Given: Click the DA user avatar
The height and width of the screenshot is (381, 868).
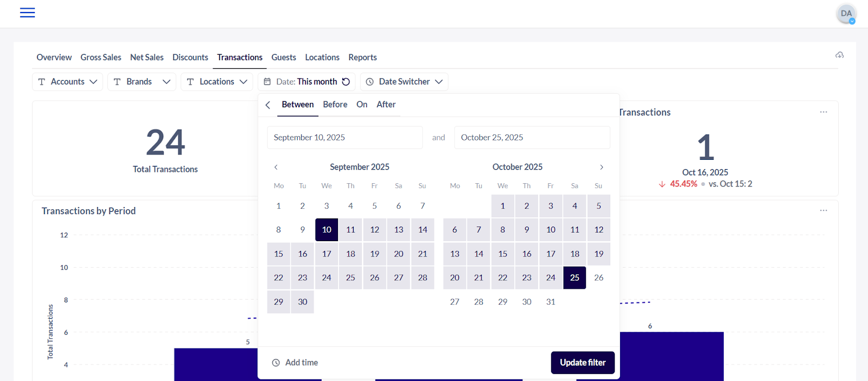Looking at the screenshot, I should [x=846, y=14].
